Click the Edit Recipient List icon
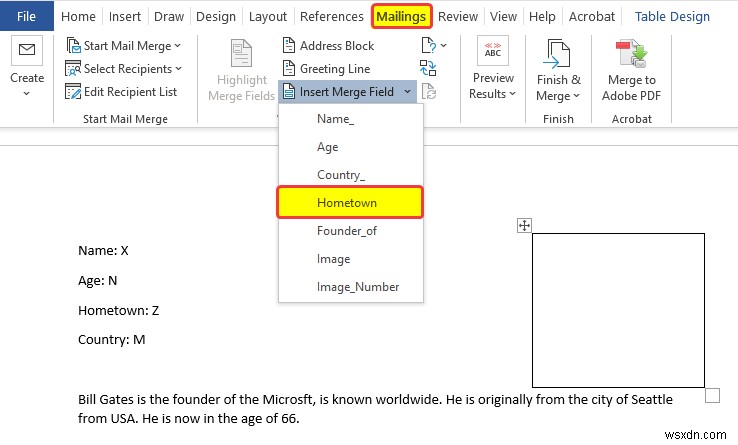Viewport: 738px width, 445px height. [x=73, y=91]
